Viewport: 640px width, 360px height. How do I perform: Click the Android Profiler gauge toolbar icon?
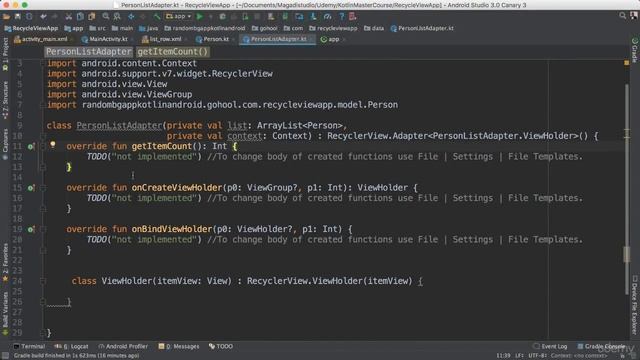point(327,17)
